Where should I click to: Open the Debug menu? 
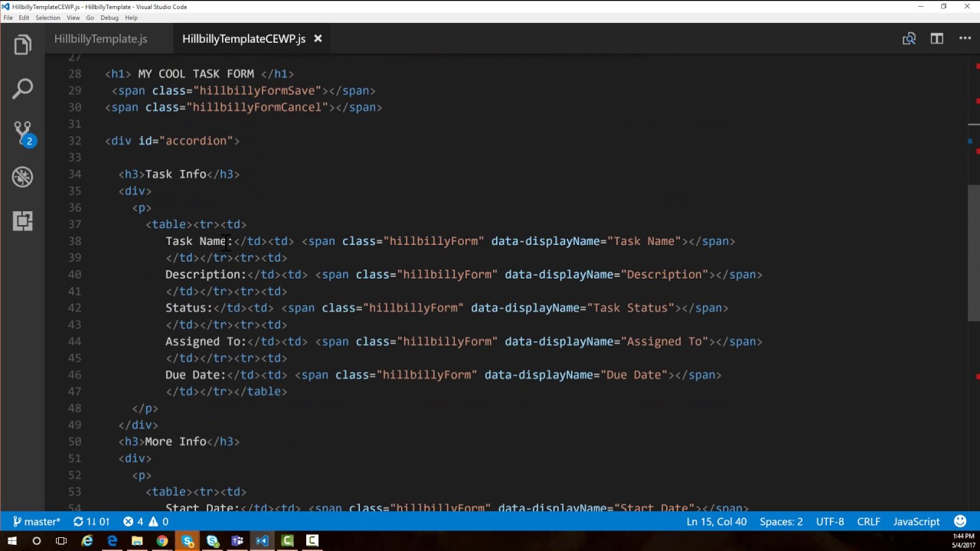(109, 18)
